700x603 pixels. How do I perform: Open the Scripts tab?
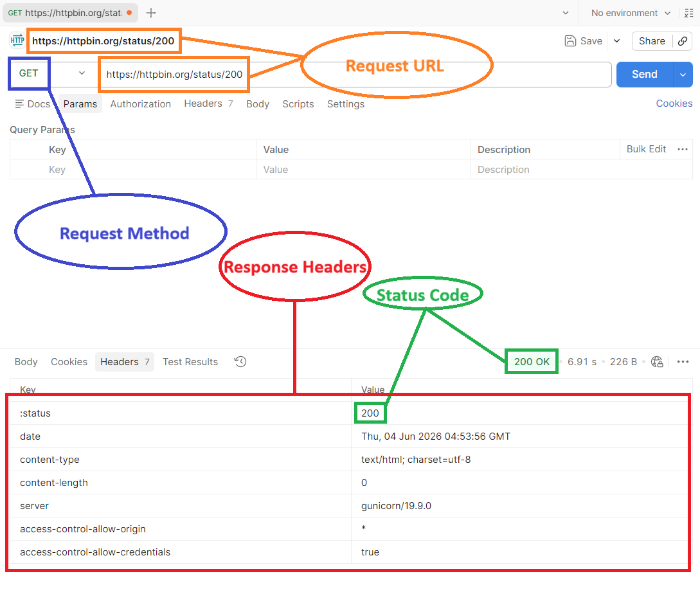pos(298,104)
